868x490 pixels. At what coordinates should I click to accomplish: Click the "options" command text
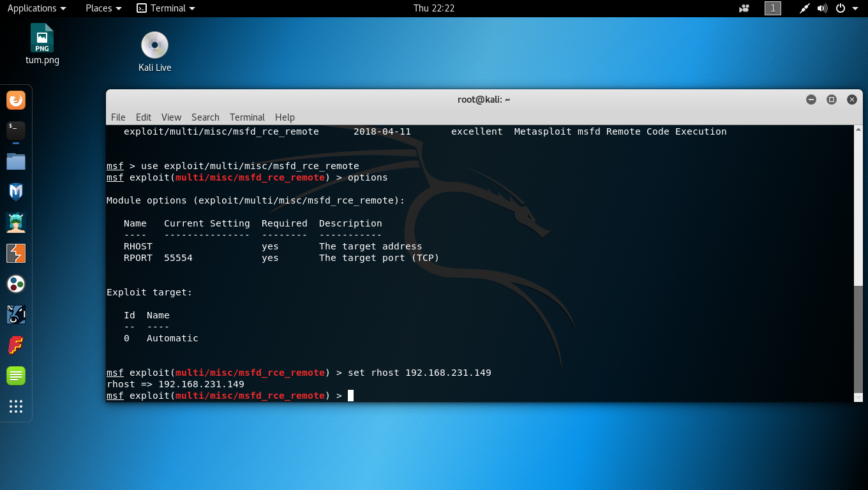click(368, 177)
